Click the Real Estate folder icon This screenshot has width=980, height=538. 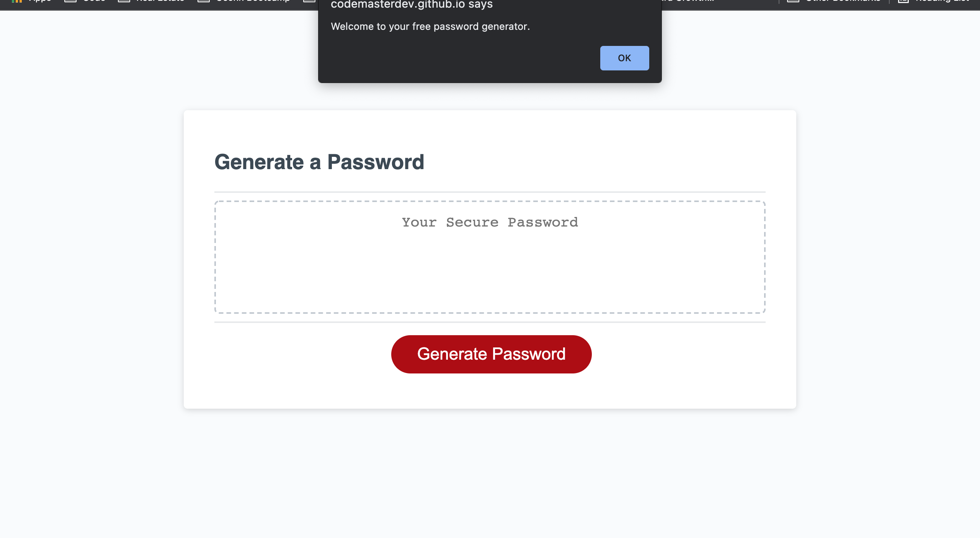pyautogui.click(x=124, y=1)
